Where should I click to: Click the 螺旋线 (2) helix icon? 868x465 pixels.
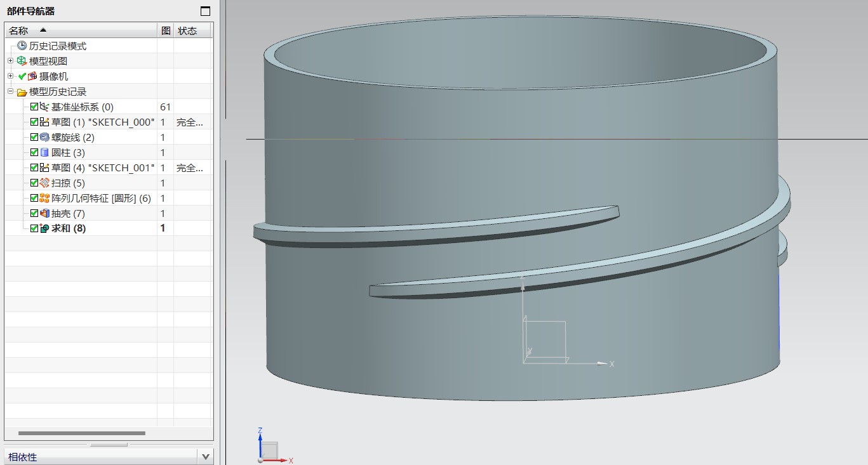[44, 137]
